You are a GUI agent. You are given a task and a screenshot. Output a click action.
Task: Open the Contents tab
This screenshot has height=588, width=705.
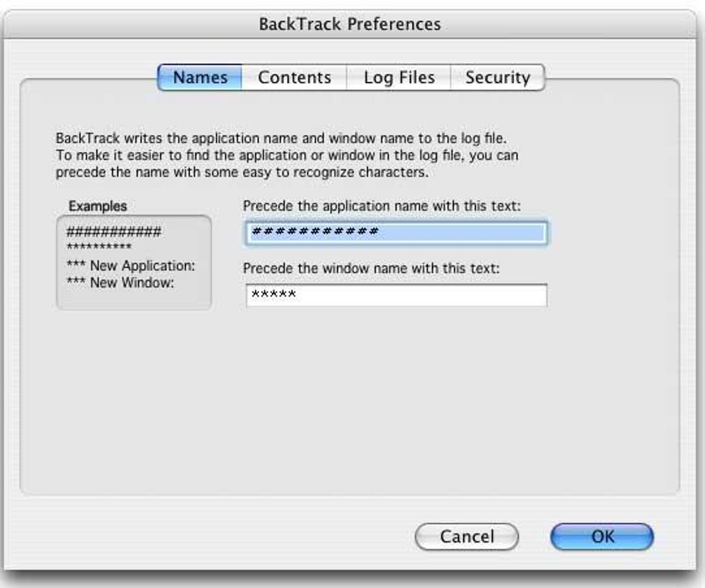pyautogui.click(x=294, y=77)
